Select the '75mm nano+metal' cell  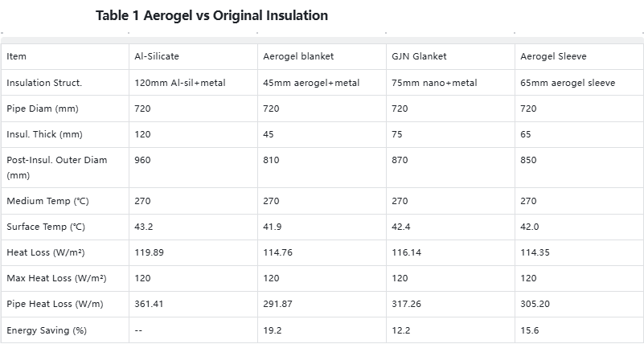pyautogui.click(x=434, y=83)
